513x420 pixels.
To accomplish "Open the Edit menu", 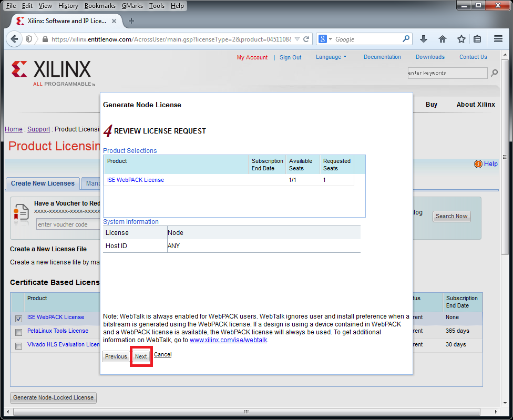I will 27,6.
